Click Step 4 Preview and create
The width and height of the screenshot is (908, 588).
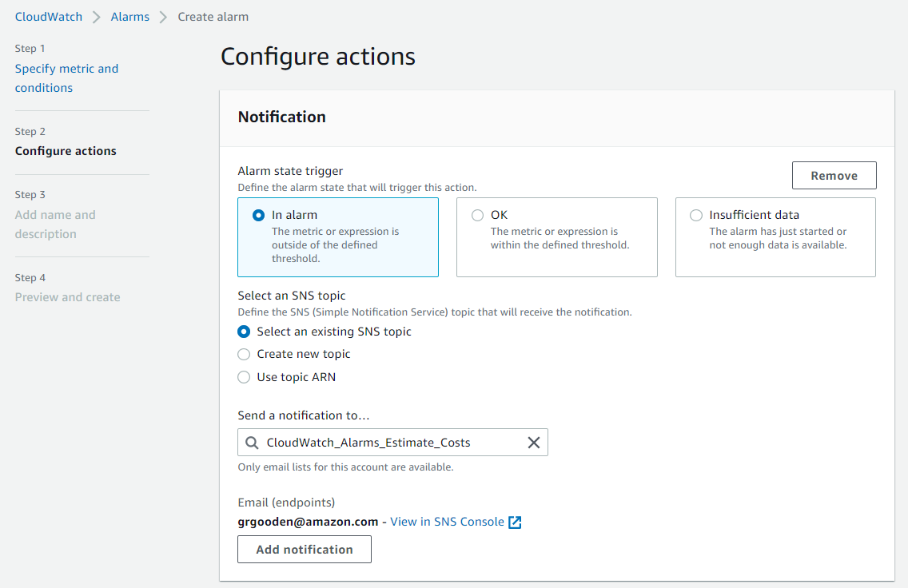67,296
